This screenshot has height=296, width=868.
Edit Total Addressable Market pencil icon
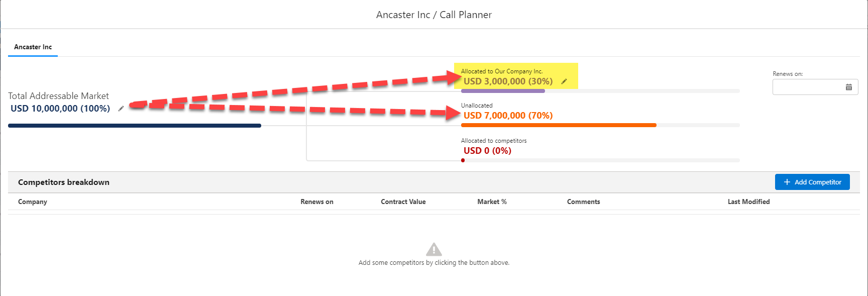click(121, 109)
